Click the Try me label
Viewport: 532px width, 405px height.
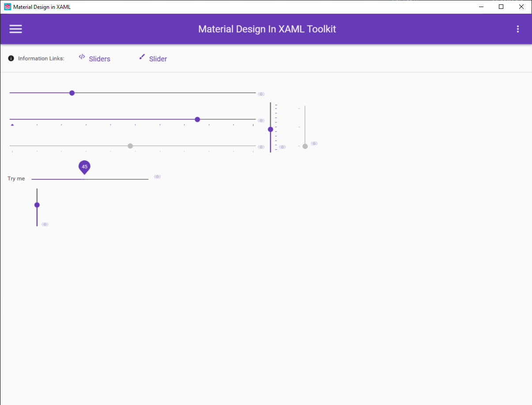coord(16,178)
